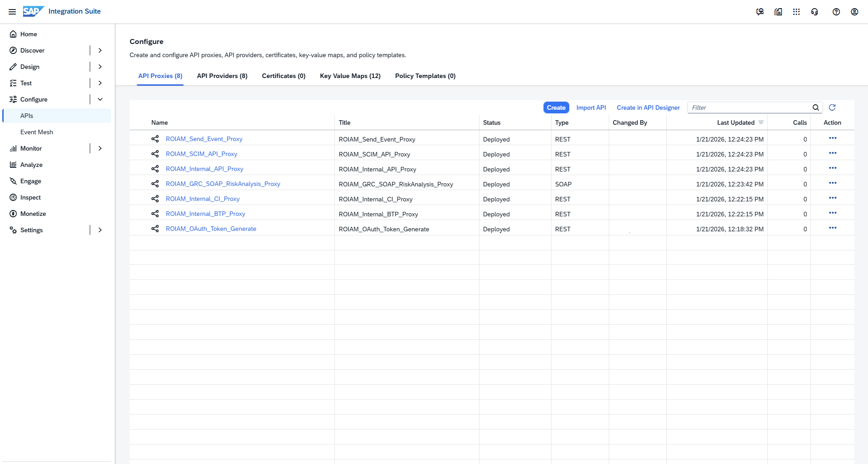Click the Import API button
The height and width of the screenshot is (464, 868).
point(591,107)
